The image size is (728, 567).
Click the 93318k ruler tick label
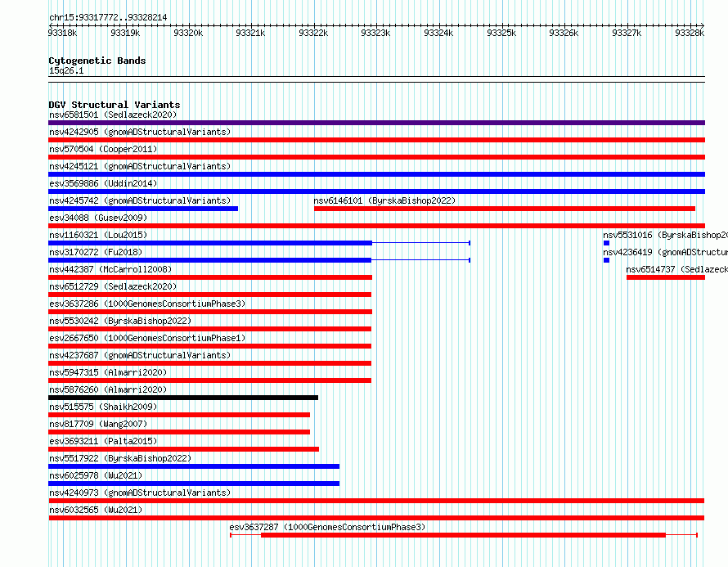pyautogui.click(x=63, y=33)
